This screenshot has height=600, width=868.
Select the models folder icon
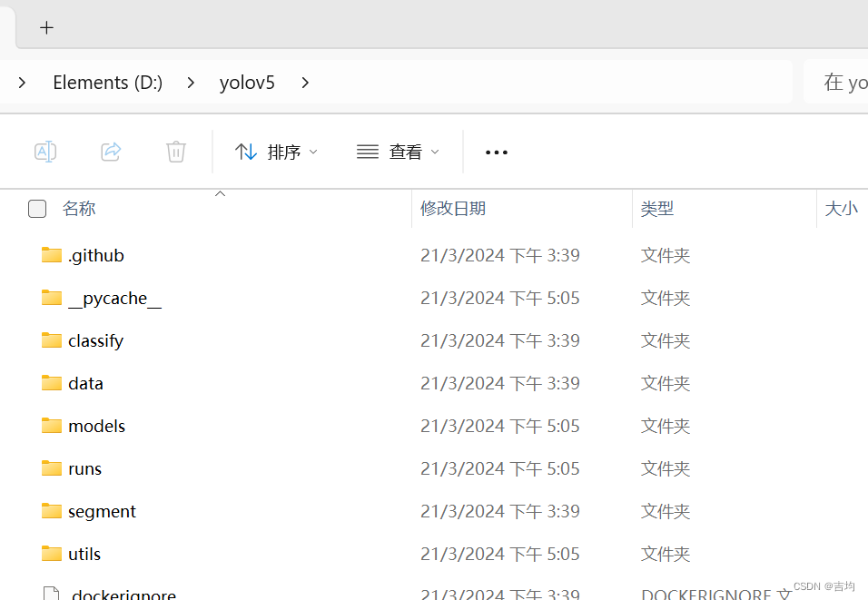pos(52,426)
